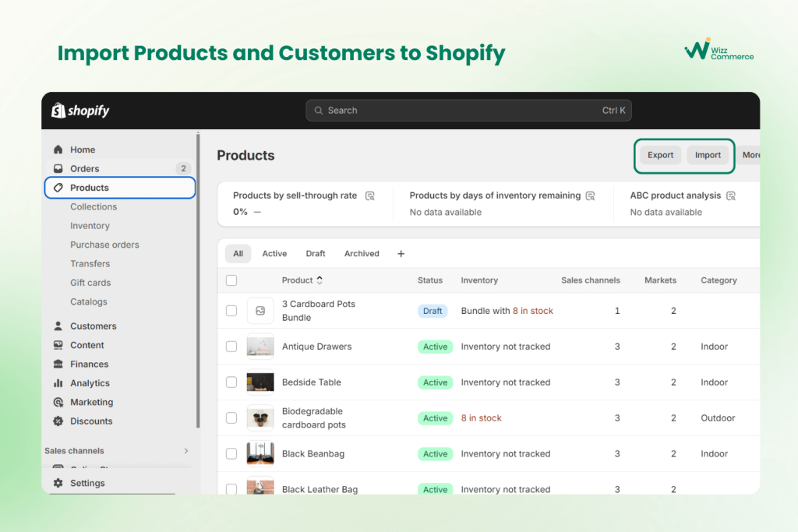Open report icon beside sell-through rate
798x532 pixels.
(x=370, y=196)
